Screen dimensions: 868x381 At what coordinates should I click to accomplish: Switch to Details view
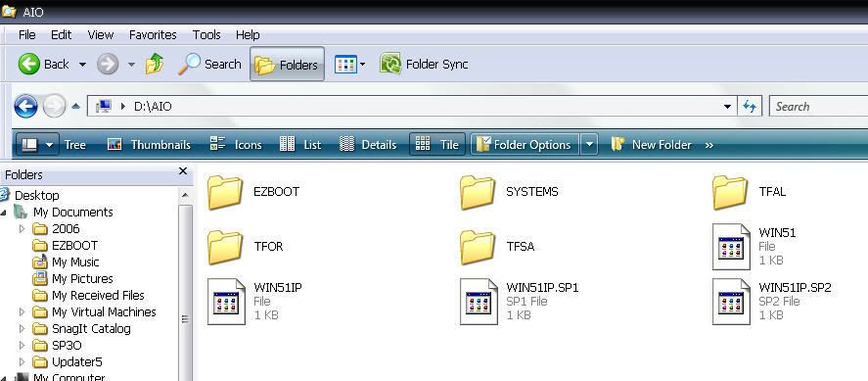pos(368,145)
